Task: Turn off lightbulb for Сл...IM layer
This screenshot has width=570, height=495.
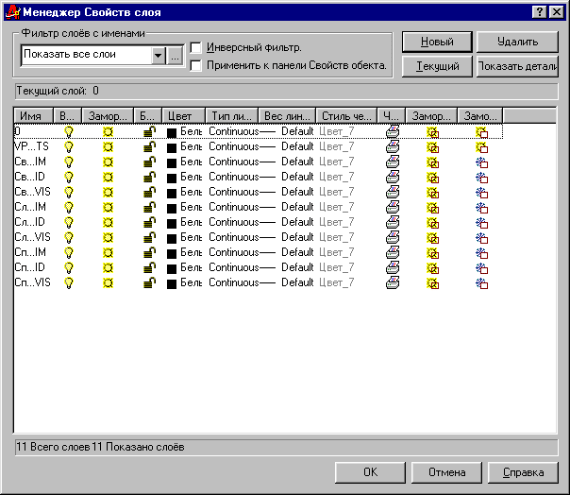Action: (68, 208)
